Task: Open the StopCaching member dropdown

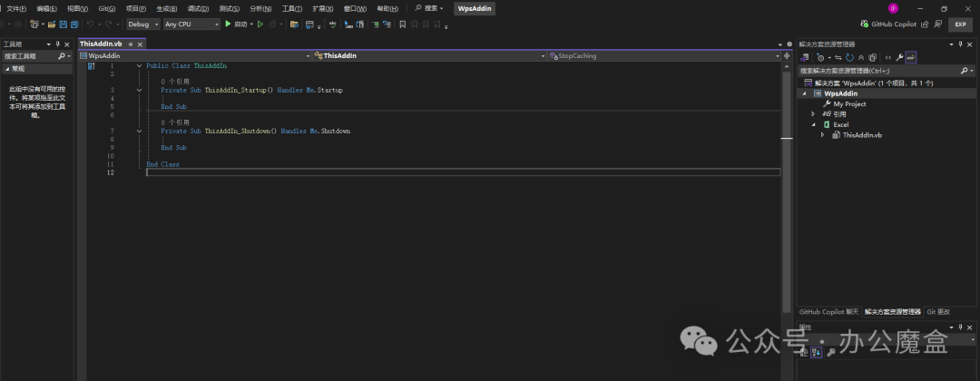Action: tap(663, 55)
